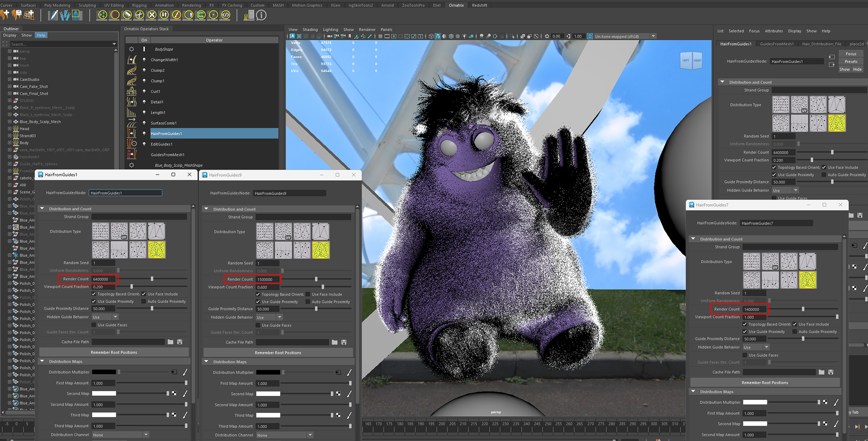This screenshot has height=441, width=868.
Task: Toggle Use Face Include in Attribute Editor
Action: tap(824, 167)
